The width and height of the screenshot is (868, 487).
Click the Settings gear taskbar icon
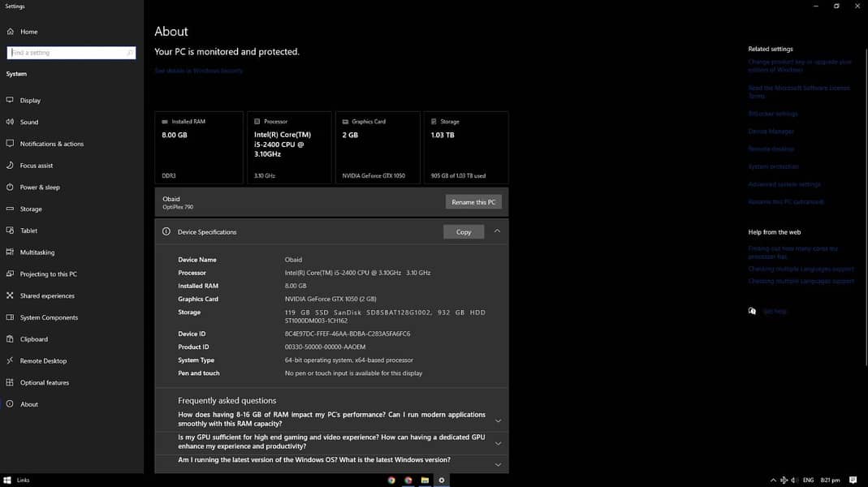click(441, 480)
